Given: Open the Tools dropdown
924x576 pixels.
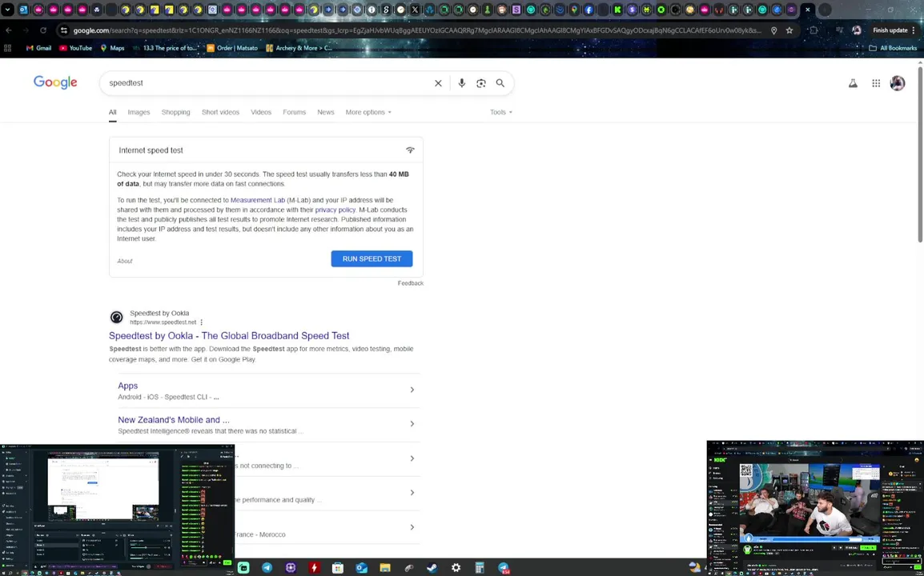Looking at the screenshot, I should pos(501,112).
